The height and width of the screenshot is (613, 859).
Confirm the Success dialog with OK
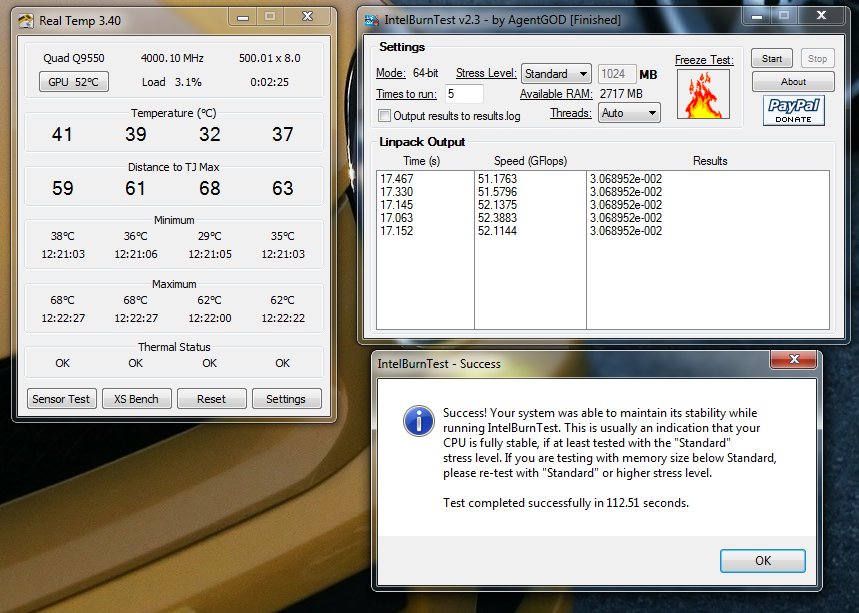763,560
